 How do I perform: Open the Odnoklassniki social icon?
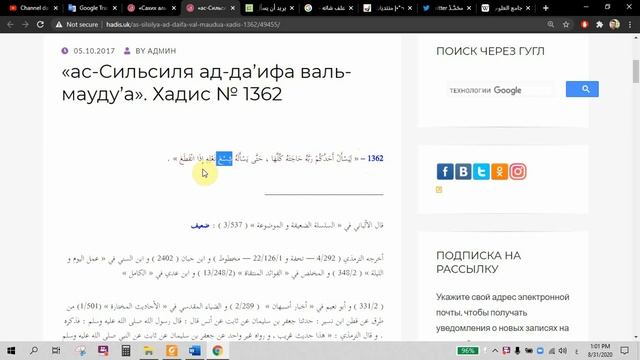499,171
